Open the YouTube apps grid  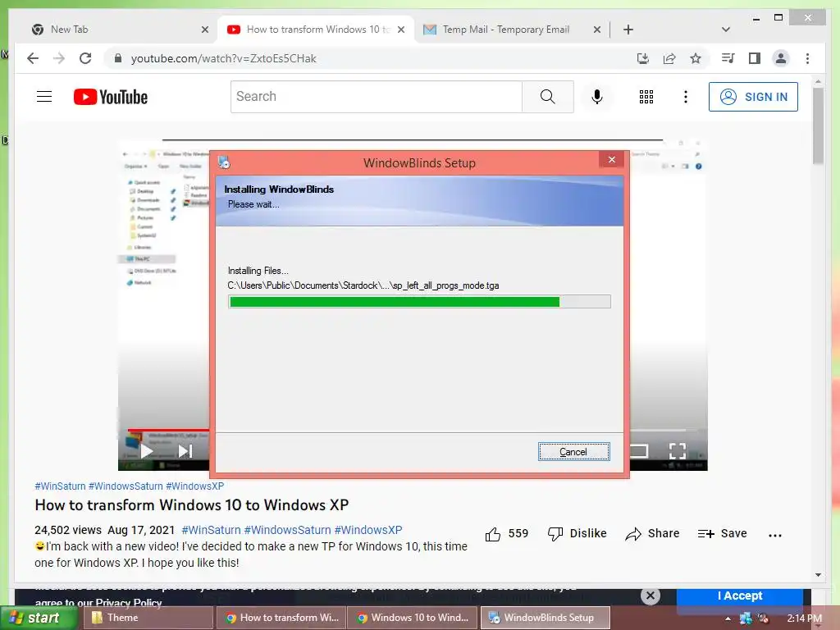646,97
